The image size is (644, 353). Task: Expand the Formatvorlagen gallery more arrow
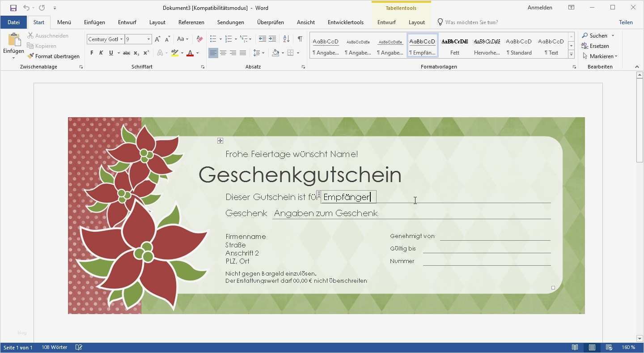pyautogui.click(x=571, y=54)
